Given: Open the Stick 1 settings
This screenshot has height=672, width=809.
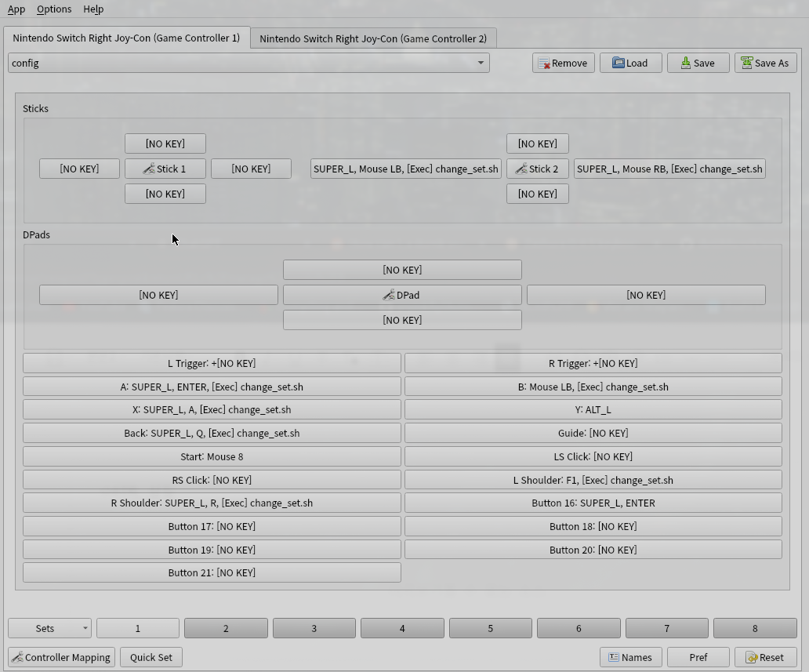Looking at the screenshot, I should coord(165,169).
